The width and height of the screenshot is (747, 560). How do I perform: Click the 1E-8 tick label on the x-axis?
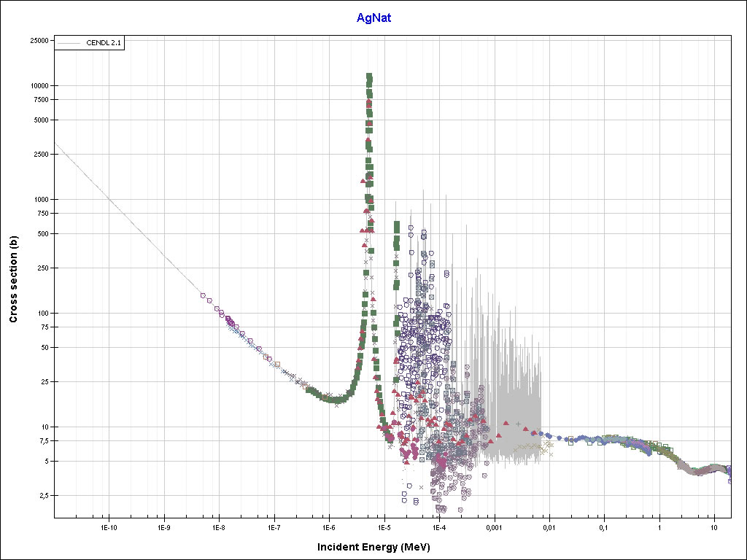click(219, 526)
